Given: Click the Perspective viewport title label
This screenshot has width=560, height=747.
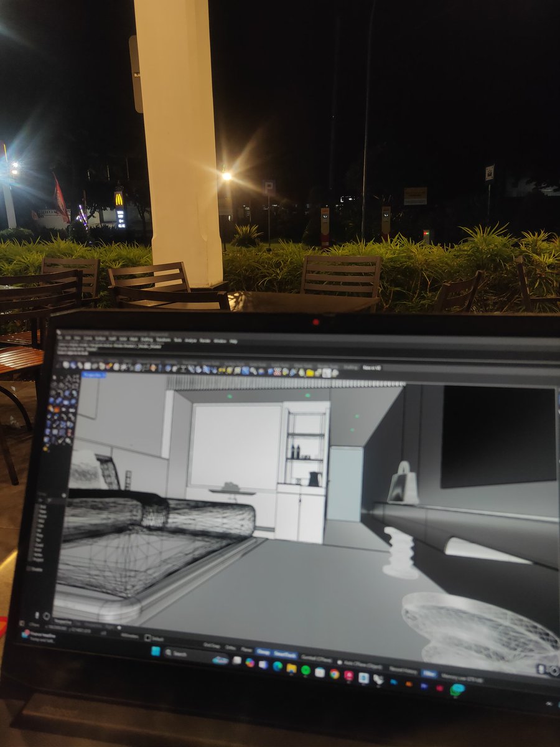Looking at the screenshot, I should pyautogui.click(x=93, y=375).
